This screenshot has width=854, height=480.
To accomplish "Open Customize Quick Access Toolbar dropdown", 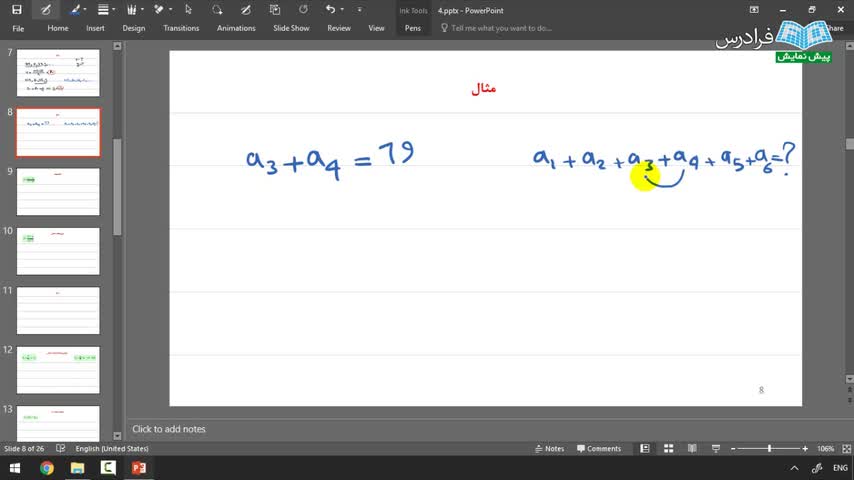I will [359, 10].
